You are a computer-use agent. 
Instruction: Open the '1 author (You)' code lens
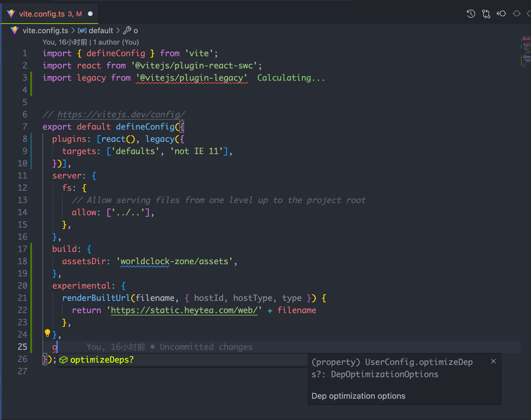pos(116,42)
